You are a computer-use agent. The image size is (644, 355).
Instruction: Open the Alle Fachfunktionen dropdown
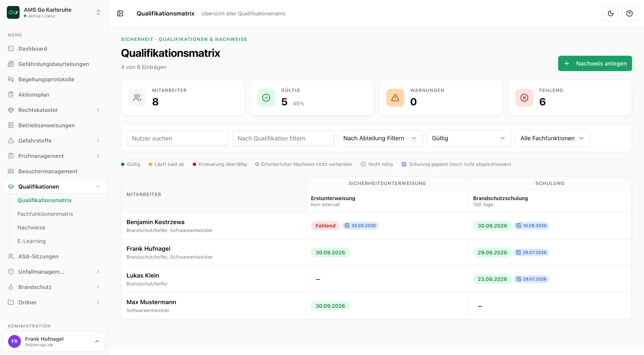click(552, 138)
